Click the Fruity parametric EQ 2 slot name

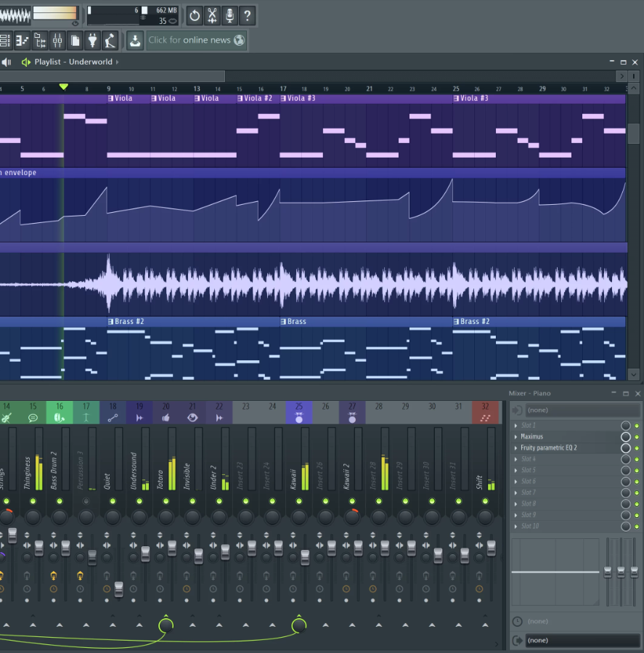pyautogui.click(x=549, y=448)
